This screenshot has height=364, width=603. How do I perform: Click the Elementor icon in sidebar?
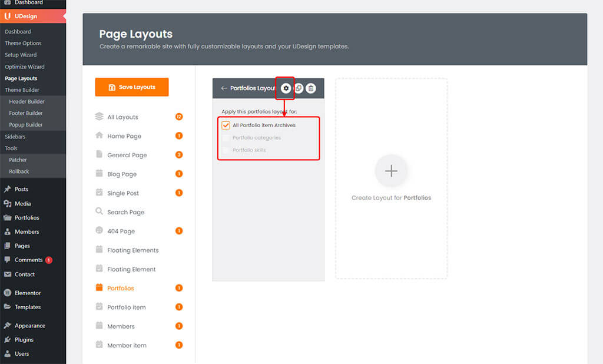tap(7, 293)
